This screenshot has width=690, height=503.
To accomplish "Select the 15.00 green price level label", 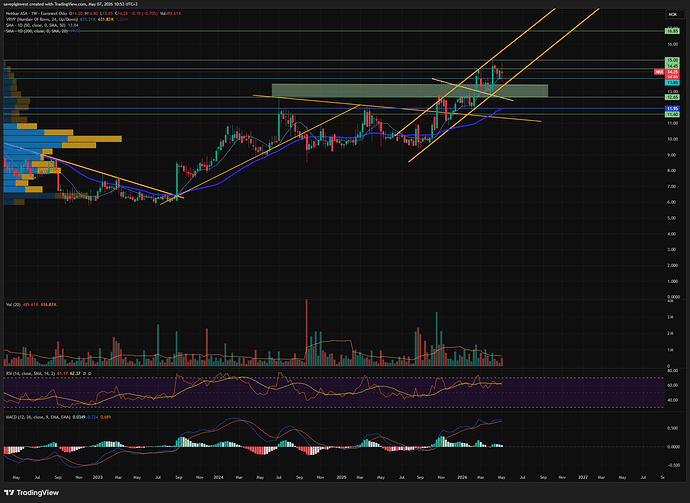I will pos(672,60).
